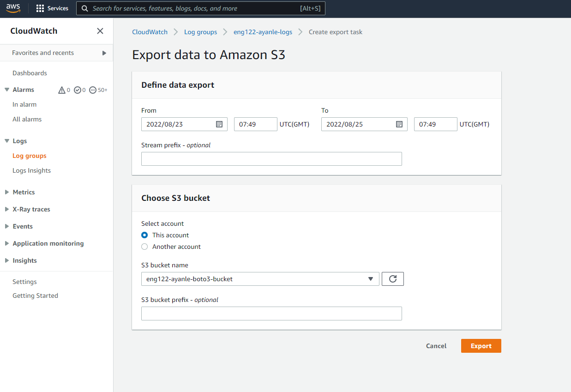Screen dimensions: 571x392
Task: Go to CloudWatch breadcrumb link
Action: (x=150, y=32)
